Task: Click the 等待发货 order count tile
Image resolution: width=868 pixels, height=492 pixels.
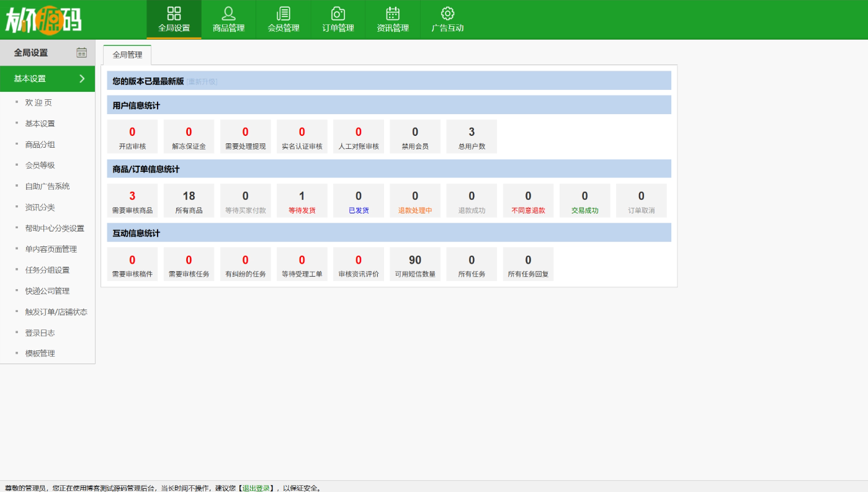Action: pos(302,200)
